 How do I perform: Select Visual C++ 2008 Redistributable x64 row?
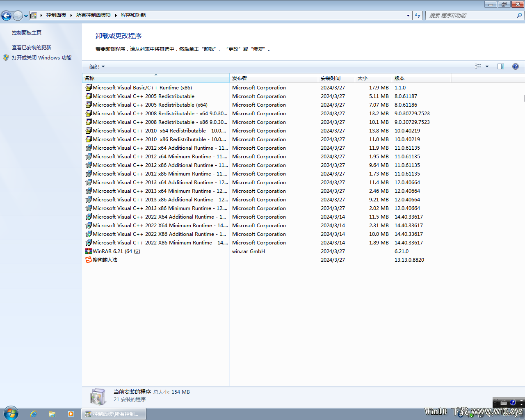coord(267,113)
